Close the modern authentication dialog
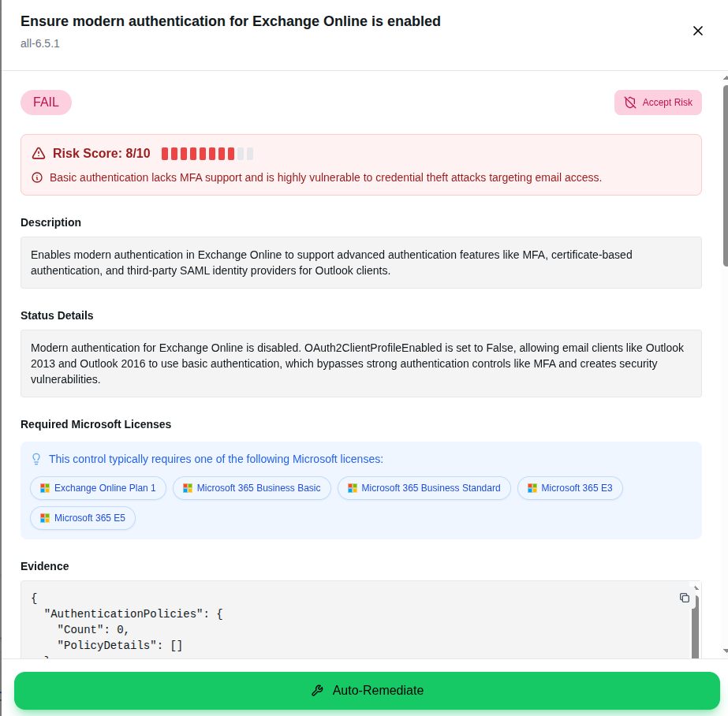728x716 pixels. pos(698,31)
